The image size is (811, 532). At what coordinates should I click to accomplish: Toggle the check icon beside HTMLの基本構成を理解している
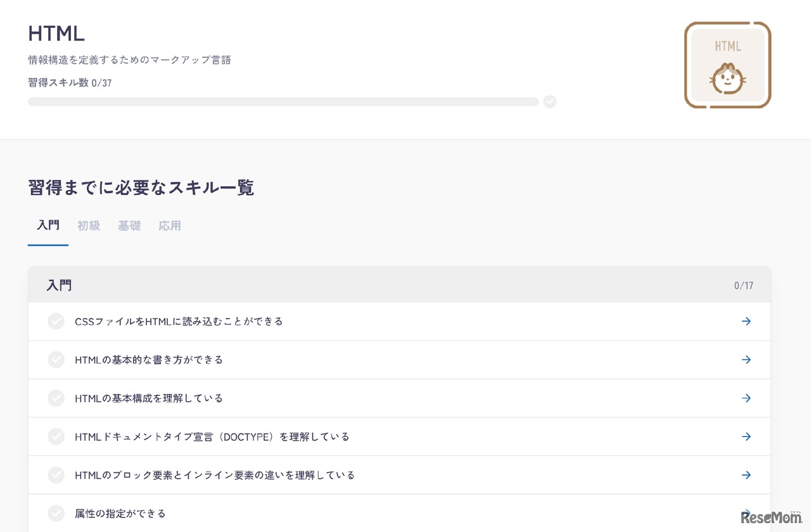click(x=56, y=398)
